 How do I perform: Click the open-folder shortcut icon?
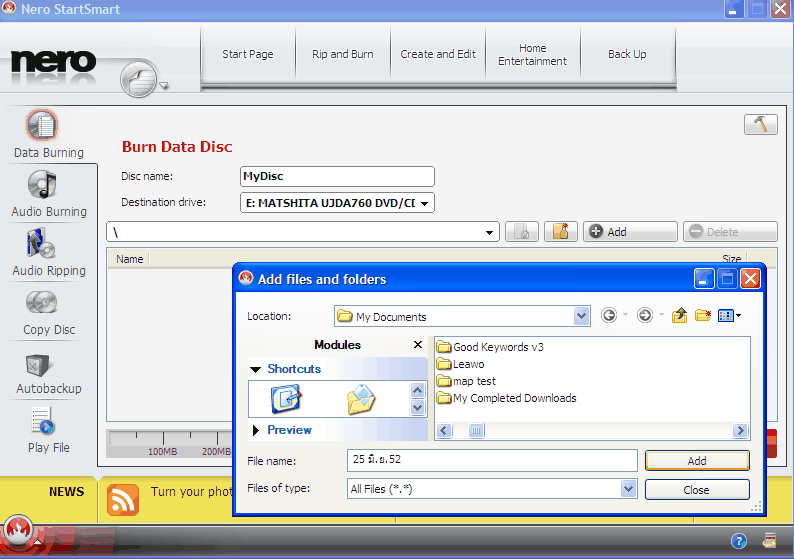[361, 399]
